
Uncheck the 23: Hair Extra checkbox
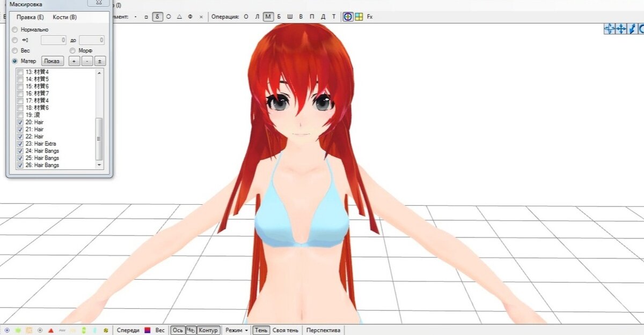20,144
